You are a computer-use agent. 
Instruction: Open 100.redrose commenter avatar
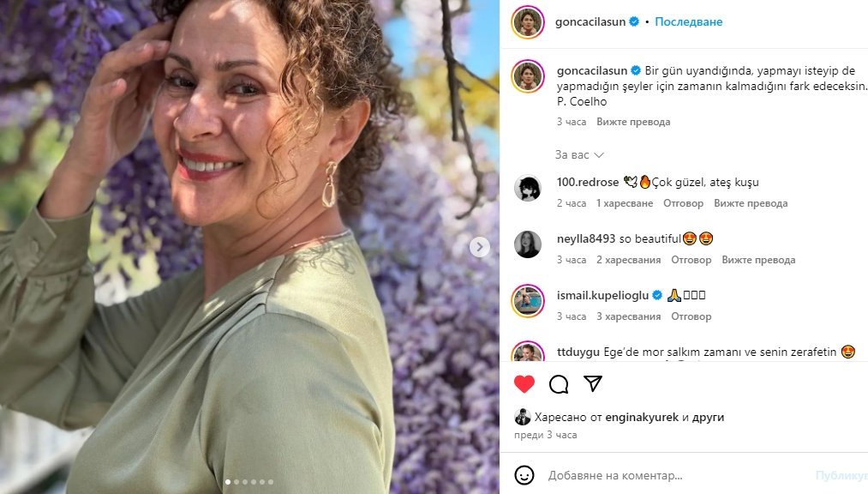pyautogui.click(x=528, y=188)
